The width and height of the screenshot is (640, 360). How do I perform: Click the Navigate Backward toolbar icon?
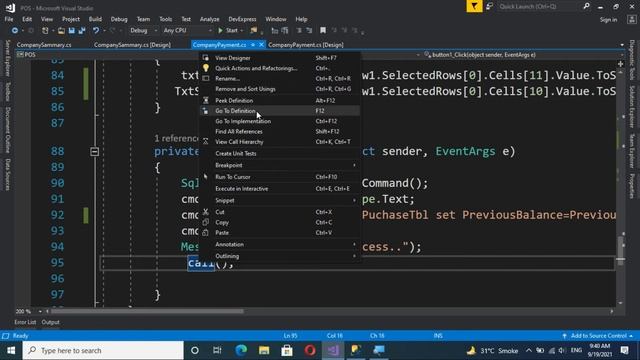pos(15,31)
